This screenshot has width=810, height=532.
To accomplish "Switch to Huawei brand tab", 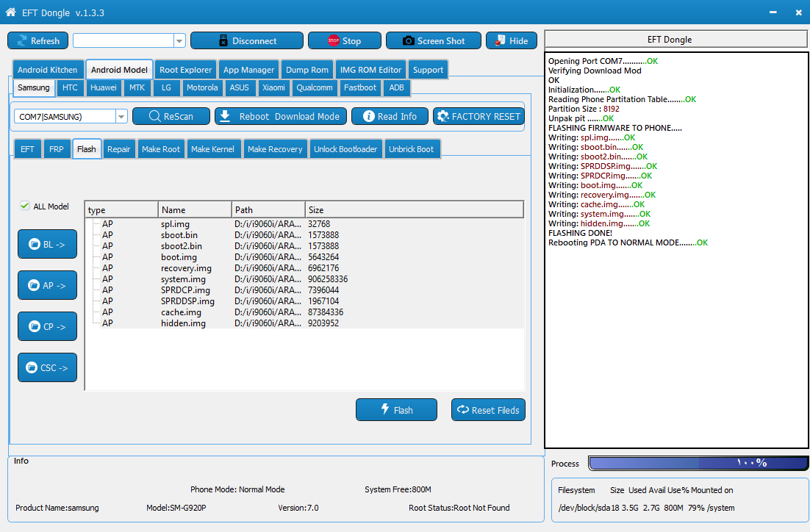I will coord(104,87).
